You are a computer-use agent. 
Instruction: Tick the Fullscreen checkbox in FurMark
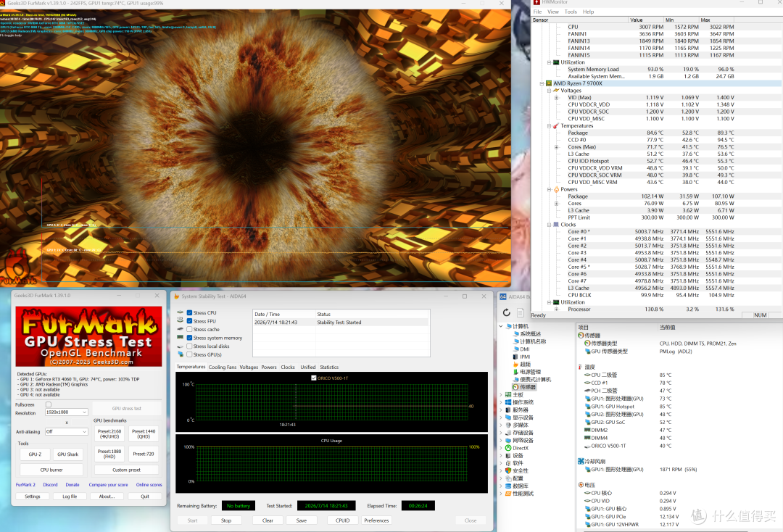pyautogui.click(x=49, y=404)
